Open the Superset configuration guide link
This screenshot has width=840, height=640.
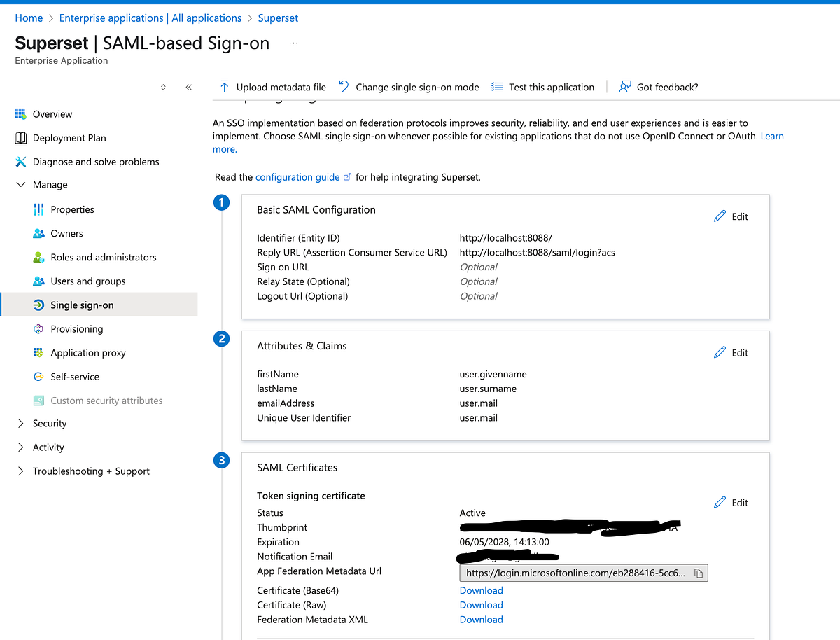click(298, 176)
